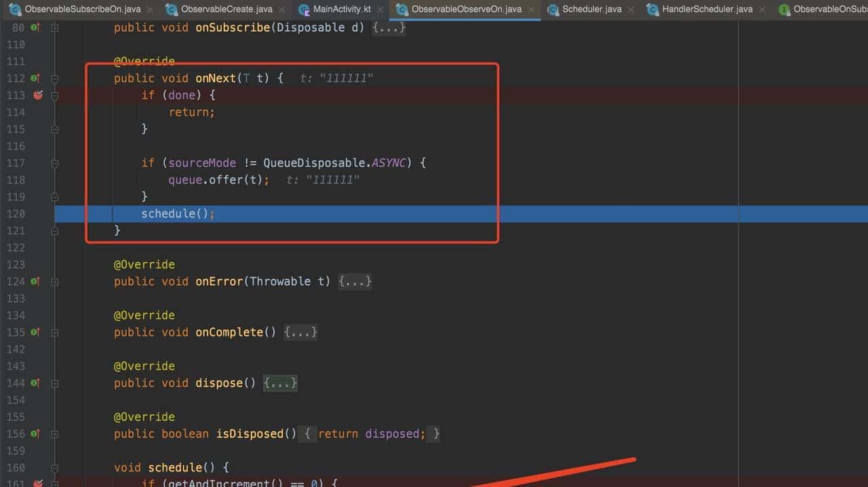Screen dimensions: 868x487
Task: Set a breakpoint on line 120 in the gutter
Action: [38, 214]
